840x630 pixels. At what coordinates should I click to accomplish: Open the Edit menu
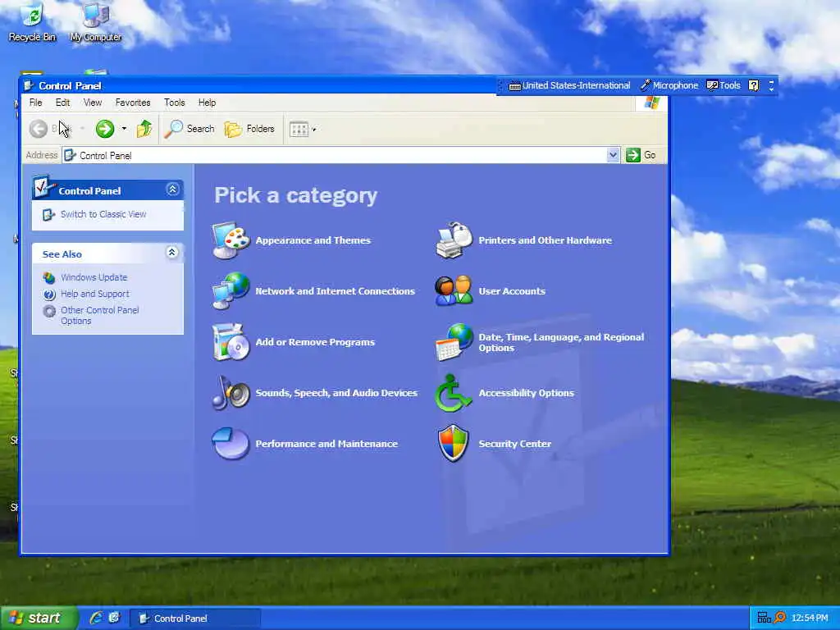coord(62,103)
